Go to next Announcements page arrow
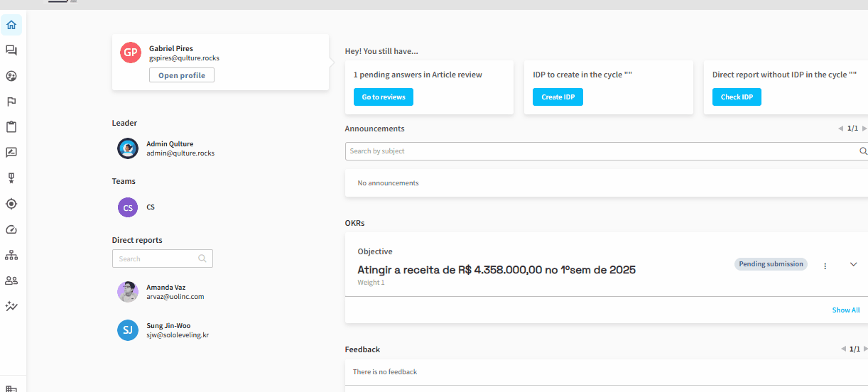This screenshot has height=392, width=868. pyautogui.click(x=864, y=129)
